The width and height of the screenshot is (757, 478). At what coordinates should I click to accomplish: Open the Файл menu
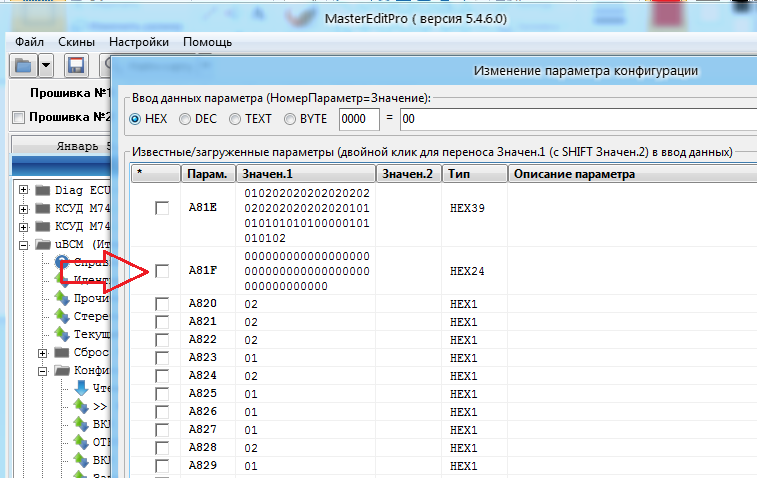click(30, 42)
